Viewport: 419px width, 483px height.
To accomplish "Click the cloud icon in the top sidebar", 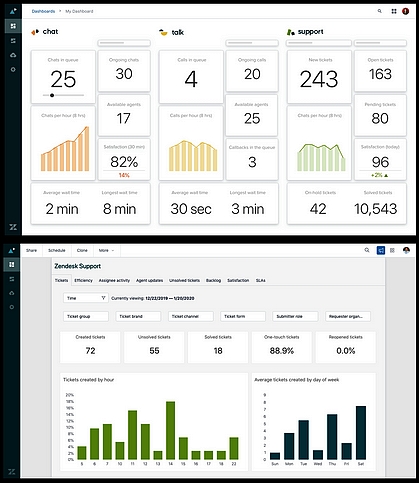I will [x=13, y=55].
